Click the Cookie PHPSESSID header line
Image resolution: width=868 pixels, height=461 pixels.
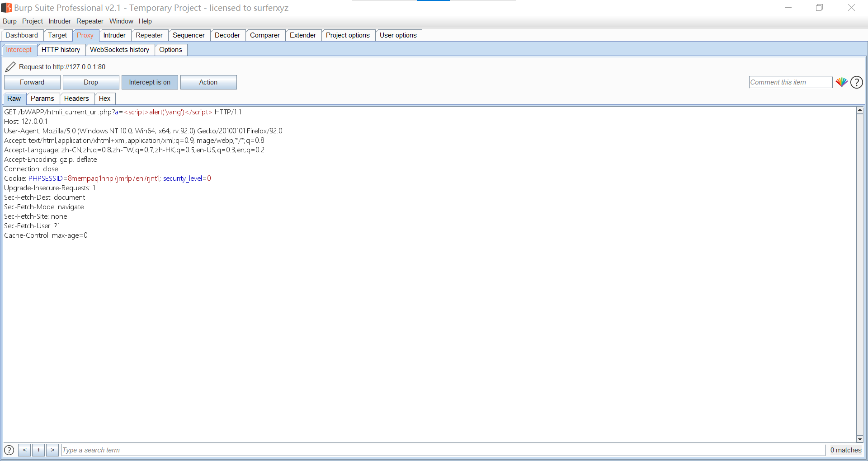coord(108,179)
